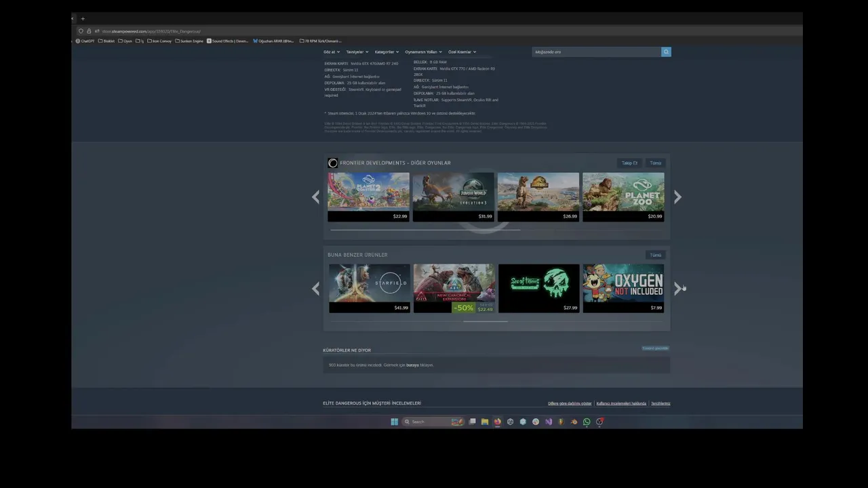Open Blender from taskbar
The image size is (868, 488).
(574, 422)
